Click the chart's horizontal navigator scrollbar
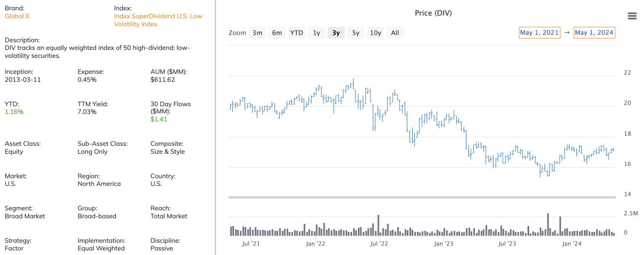 tap(422, 198)
